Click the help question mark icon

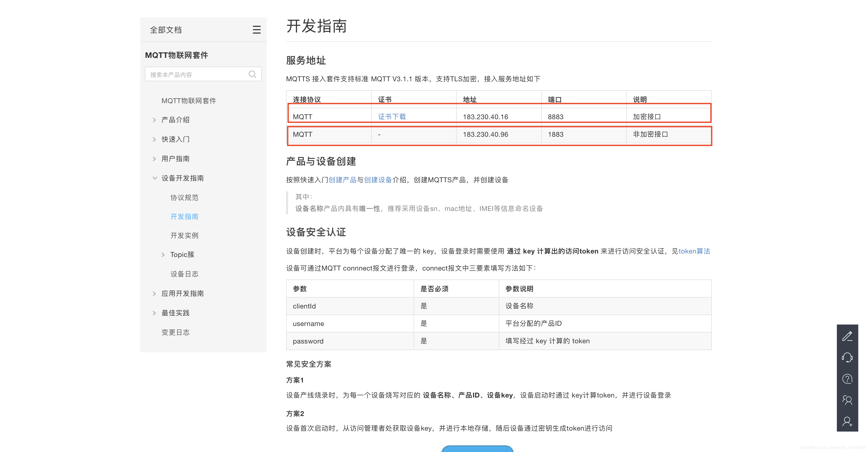(848, 379)
